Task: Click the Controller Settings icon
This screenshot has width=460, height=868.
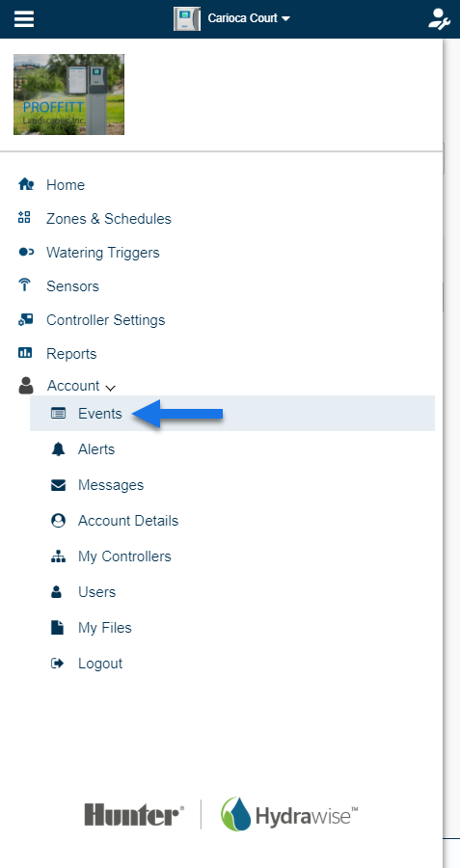Action: tap(25, 319)
